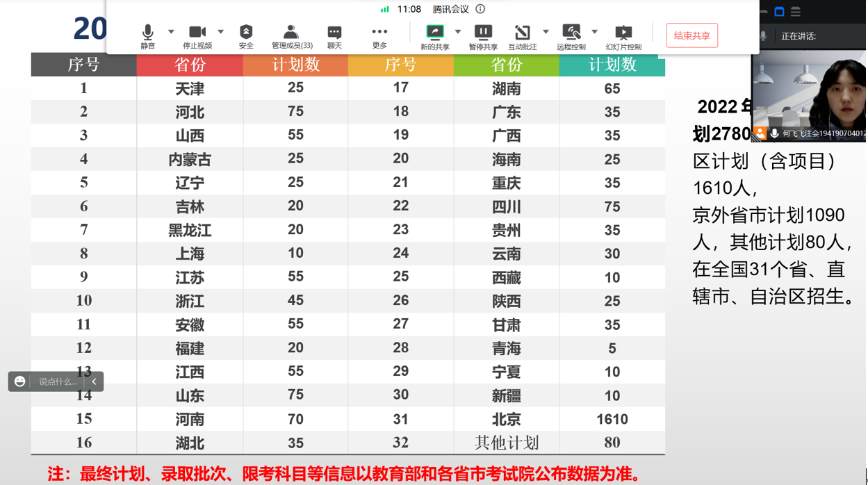Image resolution: width=868 pixels, height=485 pixels.
Task: Open the Security (安全) shield icon
Action: coord(246,33)
